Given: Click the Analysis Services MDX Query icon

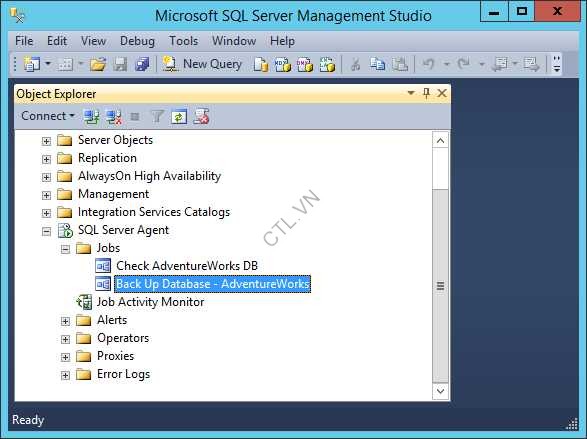Looking at the screenshot, I should coord(283,64).
